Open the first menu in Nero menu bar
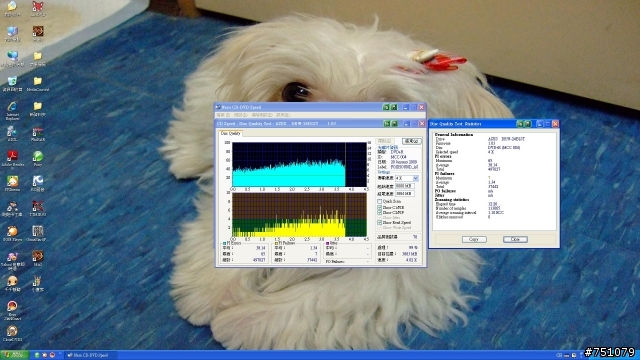The image size is (640, 360). (x=223, y=115)
